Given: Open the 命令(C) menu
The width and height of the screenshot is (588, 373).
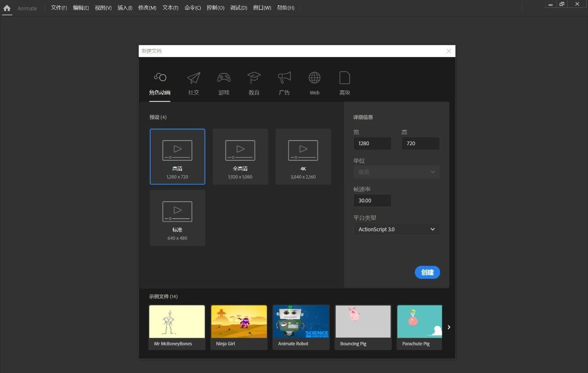Looking at the screenshot, I should point(192,8).
